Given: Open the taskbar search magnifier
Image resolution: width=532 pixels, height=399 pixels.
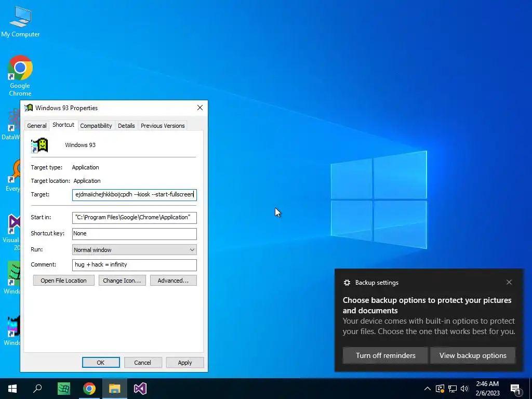Looking at the screenshot, I should (x=37, y=389).
